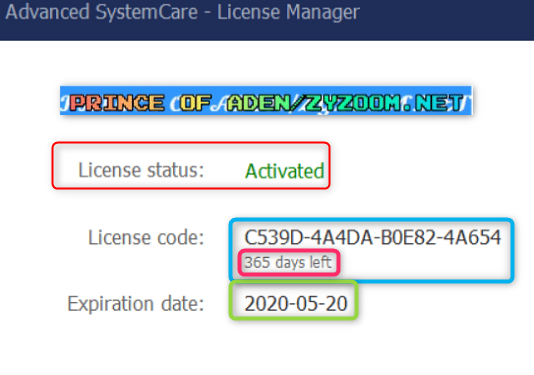
Task: Click the green 'Activated' status text
Action: [x=284, y=171]
